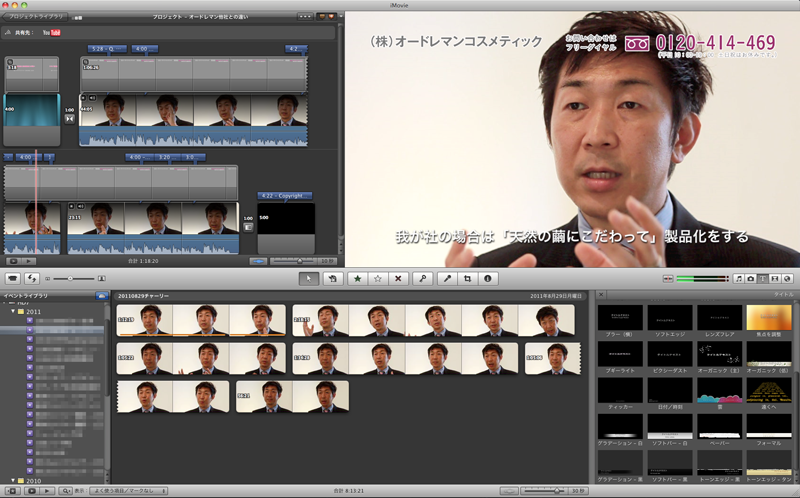This screenshot has width=800, height=498.
Task: Open music and sound effects browser
Action: click(x=738, y=279)
